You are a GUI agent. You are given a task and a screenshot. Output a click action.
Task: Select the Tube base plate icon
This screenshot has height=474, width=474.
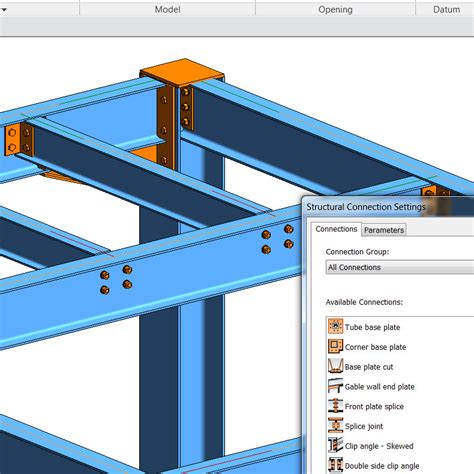point(335,326)
